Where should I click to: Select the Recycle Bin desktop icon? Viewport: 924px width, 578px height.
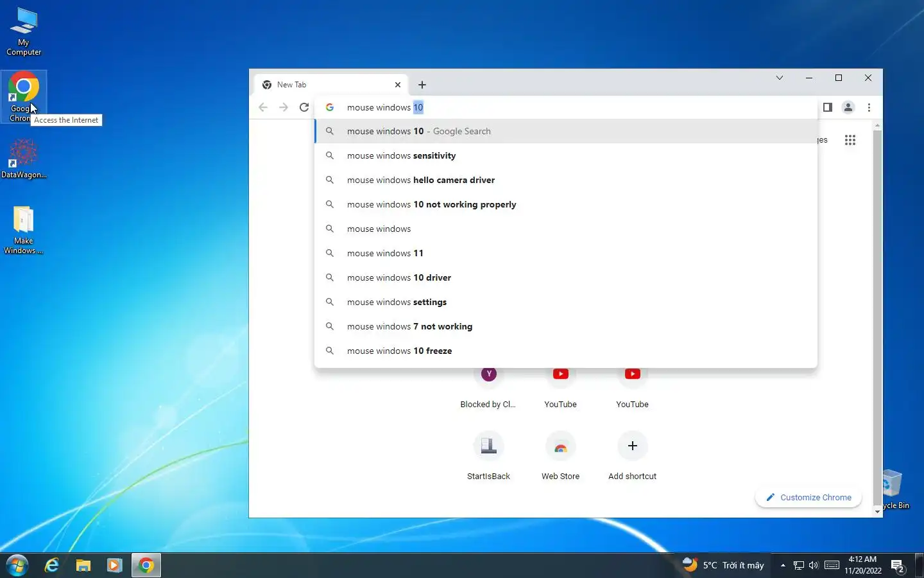click(x=894, y=489)
